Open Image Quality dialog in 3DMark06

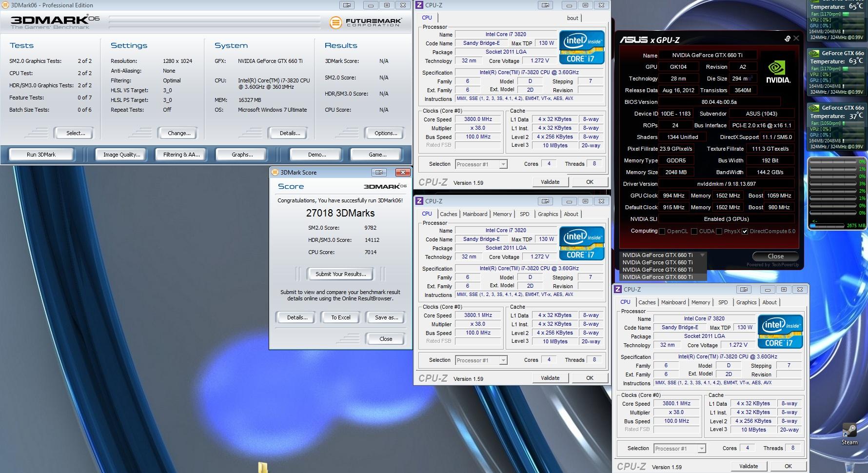point(121,155)
